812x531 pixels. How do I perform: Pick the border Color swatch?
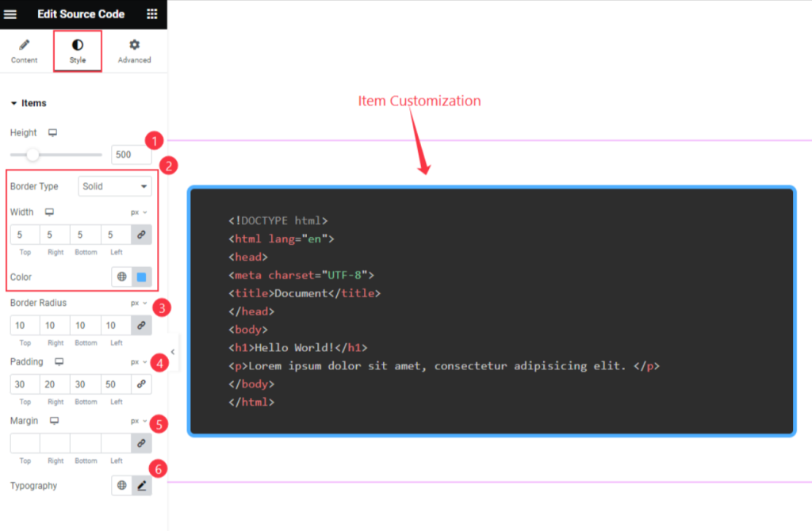(x=141, y=277)
